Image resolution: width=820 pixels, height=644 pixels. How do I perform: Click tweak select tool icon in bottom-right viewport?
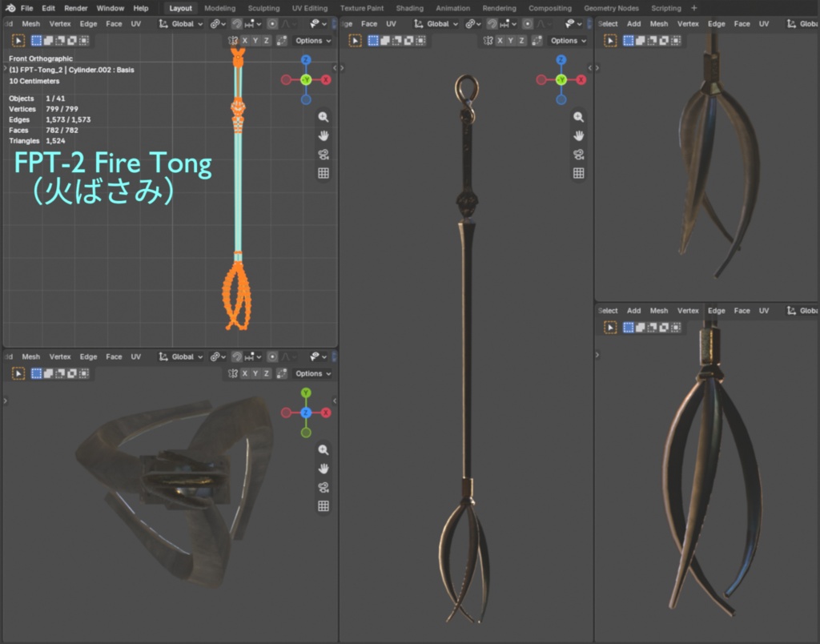609,327
